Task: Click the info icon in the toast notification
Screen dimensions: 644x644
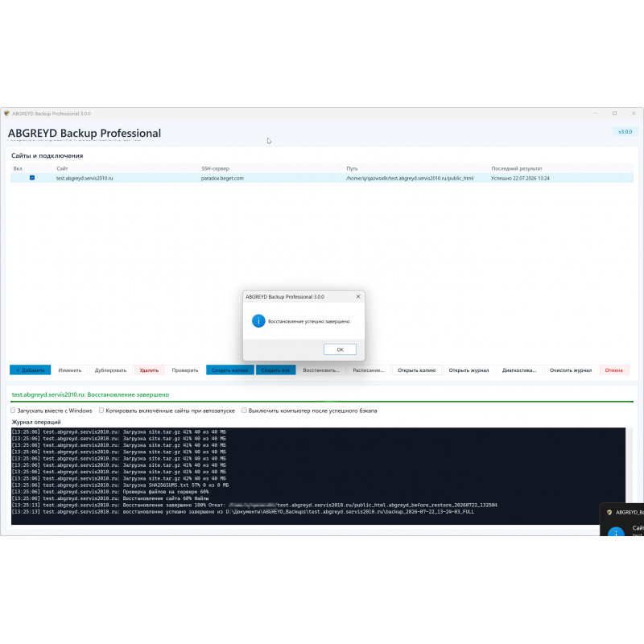Action: [x=616, y=532]
